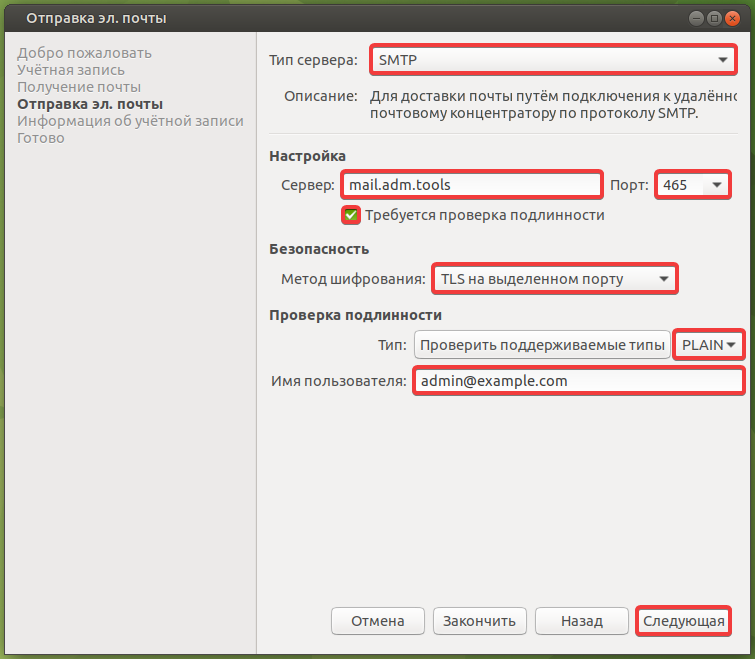Click the 'Имя пользователя' username field
This screenshot has height=659, width=755.
coord(577,381)
